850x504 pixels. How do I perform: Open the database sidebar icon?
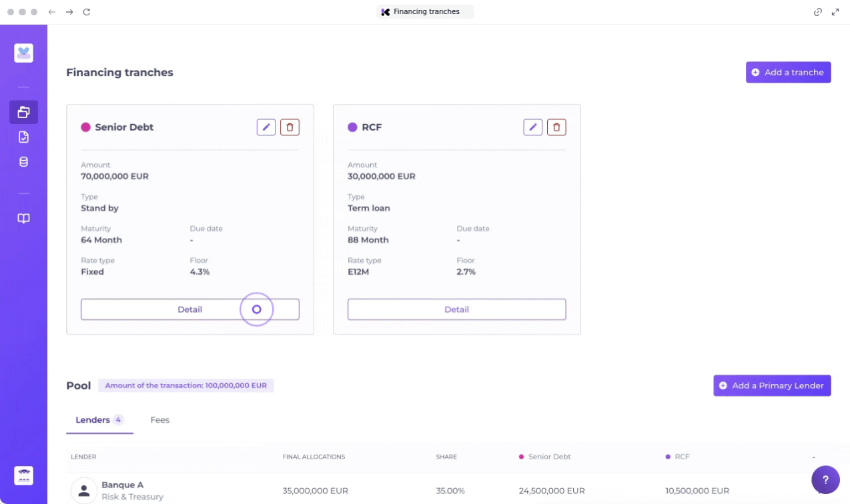[23, 162]
